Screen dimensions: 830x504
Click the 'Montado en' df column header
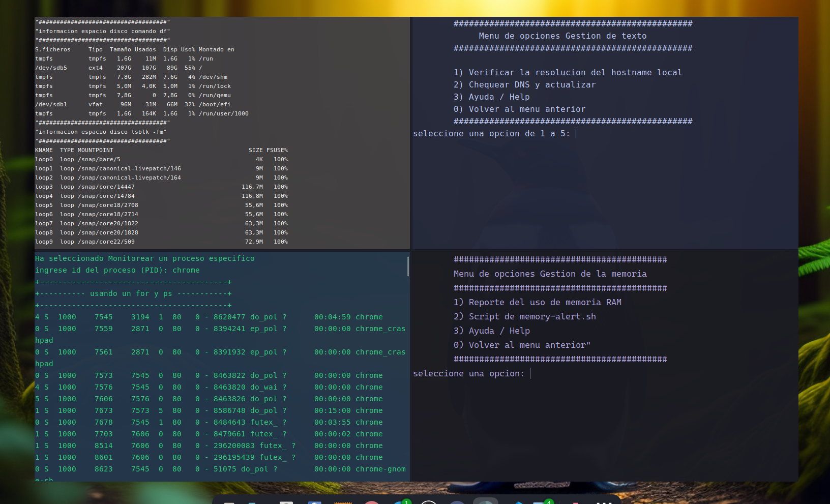tap(217, 50)
